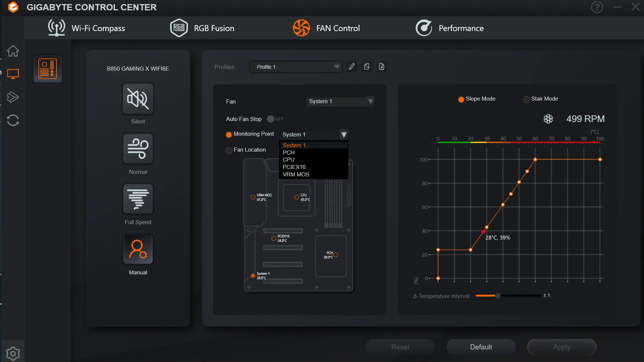Choose the Normal fan mode icon

click(x=138, y=149)
